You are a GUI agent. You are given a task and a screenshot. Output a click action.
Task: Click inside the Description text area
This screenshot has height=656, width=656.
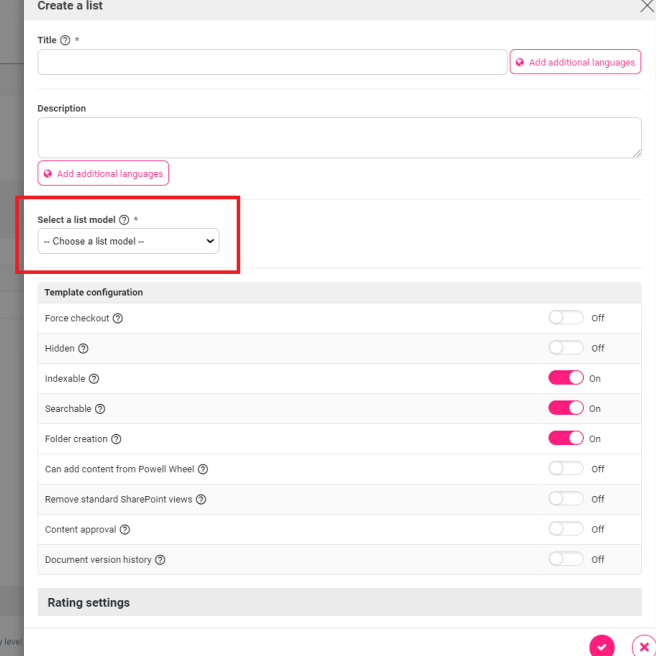coord(339,138)
